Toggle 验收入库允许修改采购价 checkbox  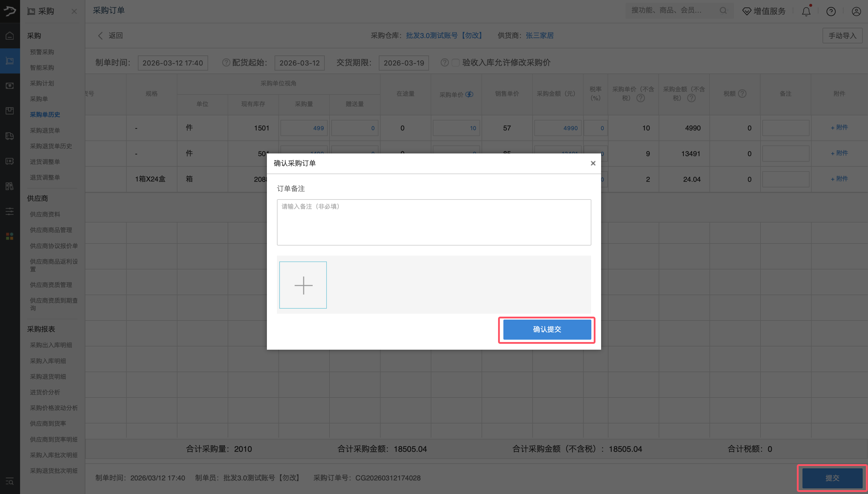pos(456,63)
